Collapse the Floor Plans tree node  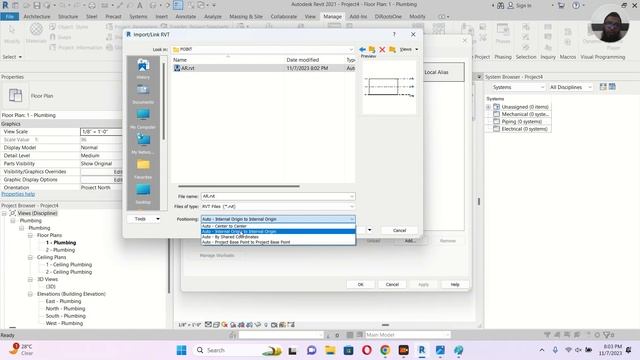tap(30, 236)
